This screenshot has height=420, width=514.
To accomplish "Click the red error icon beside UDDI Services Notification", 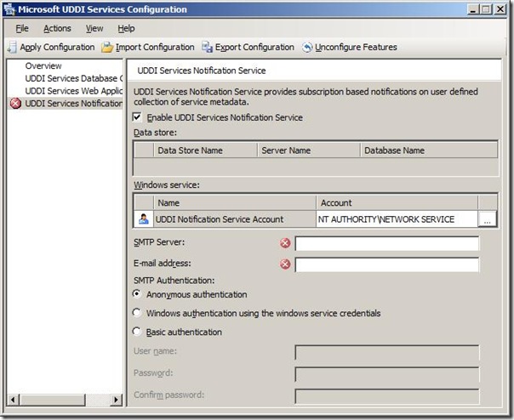I will click(x=15, y=104).
